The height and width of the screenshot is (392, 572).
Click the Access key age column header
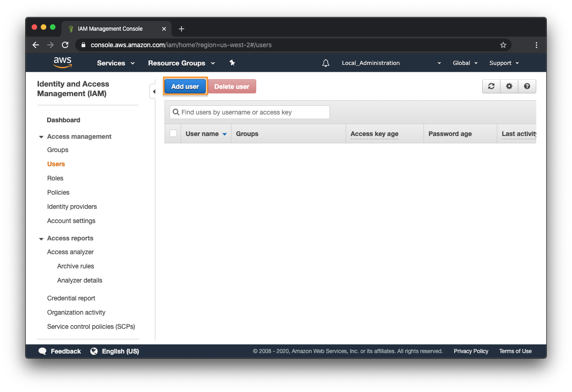(x=385, y=134)
